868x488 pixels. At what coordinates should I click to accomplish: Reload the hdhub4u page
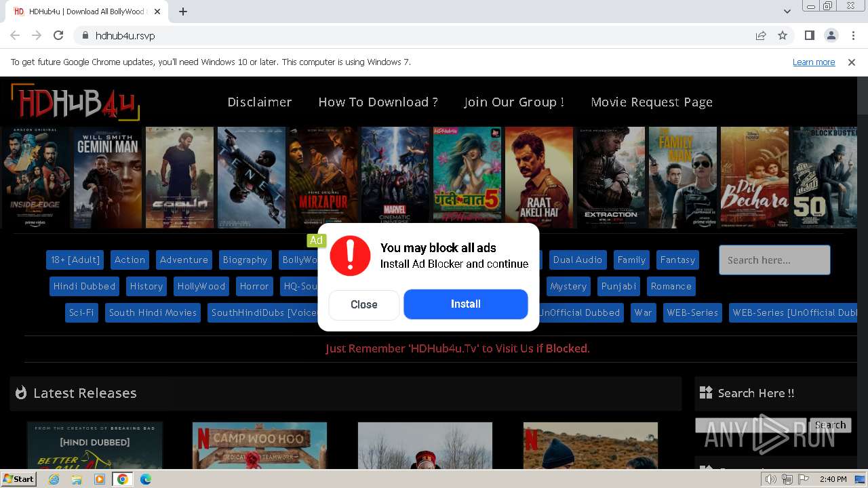click(58, 35)
